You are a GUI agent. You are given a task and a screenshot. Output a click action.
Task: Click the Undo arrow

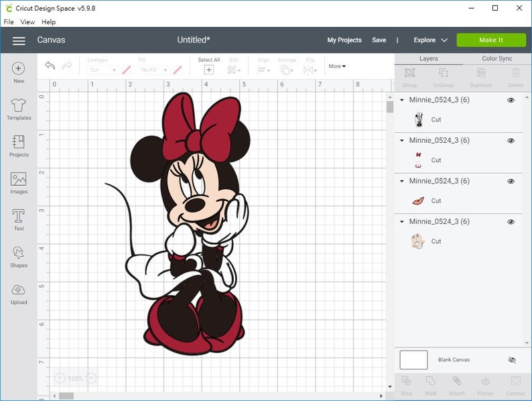click(x=50, y=65)
